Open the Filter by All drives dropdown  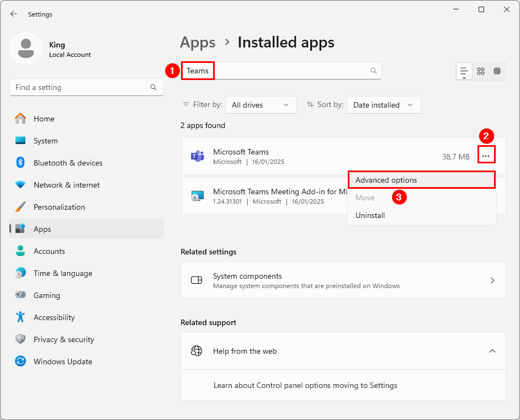261,105
